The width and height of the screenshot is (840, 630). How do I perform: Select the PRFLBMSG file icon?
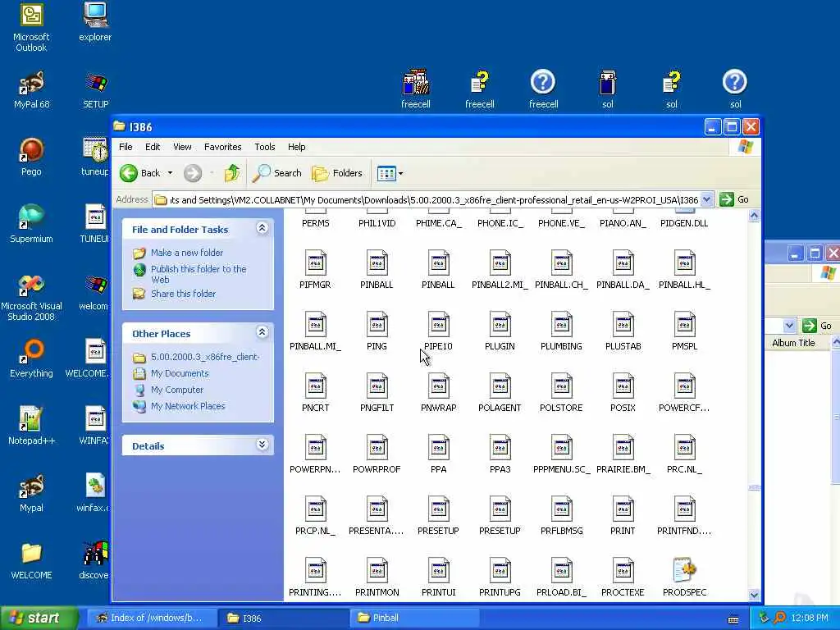[x=561, y=509]
